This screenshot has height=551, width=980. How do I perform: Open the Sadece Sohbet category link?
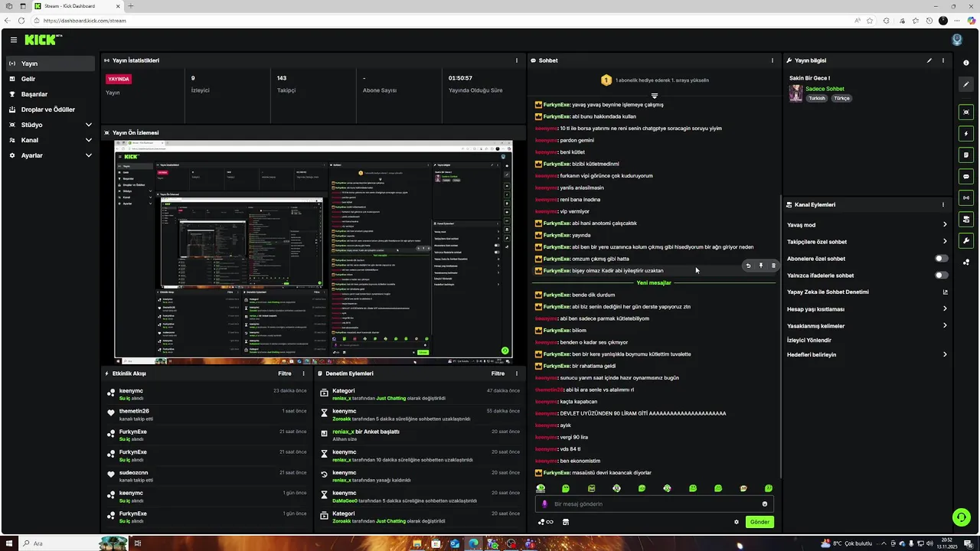click(x=825, y=89)
